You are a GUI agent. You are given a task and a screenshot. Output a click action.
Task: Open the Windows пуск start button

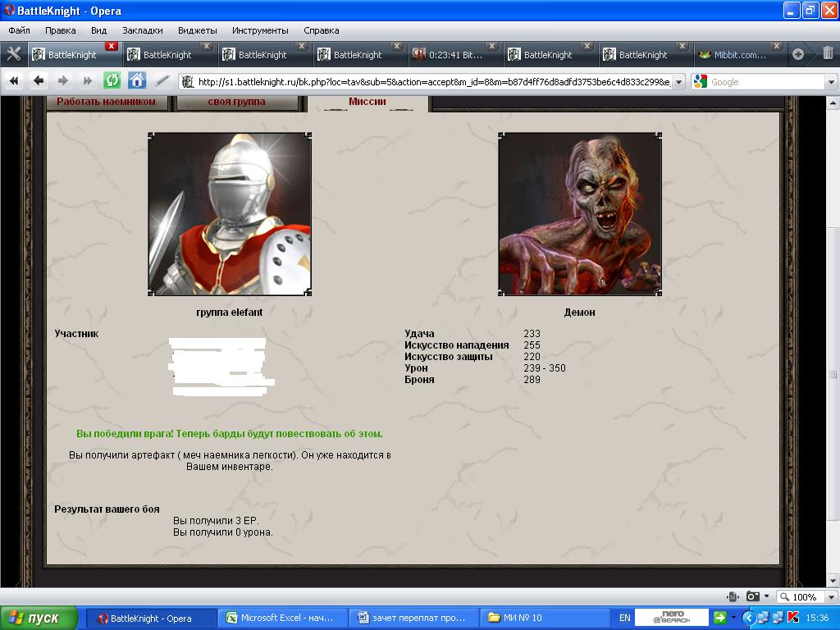coord(39,619)
